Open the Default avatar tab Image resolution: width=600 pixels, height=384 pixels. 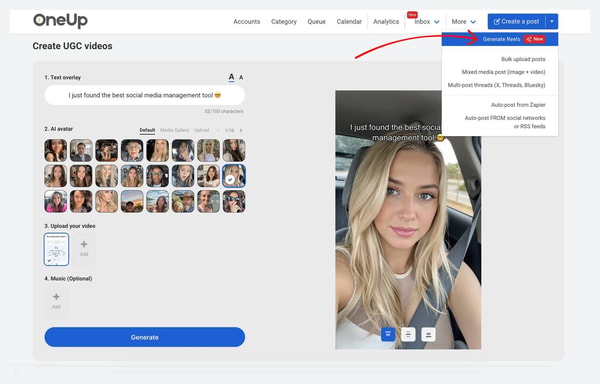pyautogui.click(x=147, y=130)
